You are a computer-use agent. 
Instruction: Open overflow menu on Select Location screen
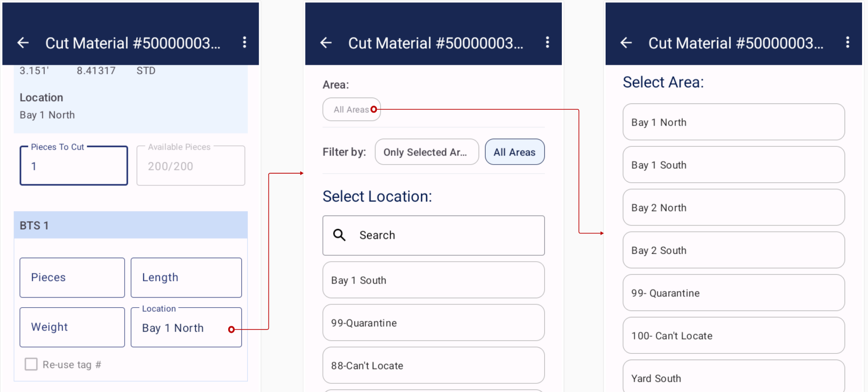click(x=547, y=42)
